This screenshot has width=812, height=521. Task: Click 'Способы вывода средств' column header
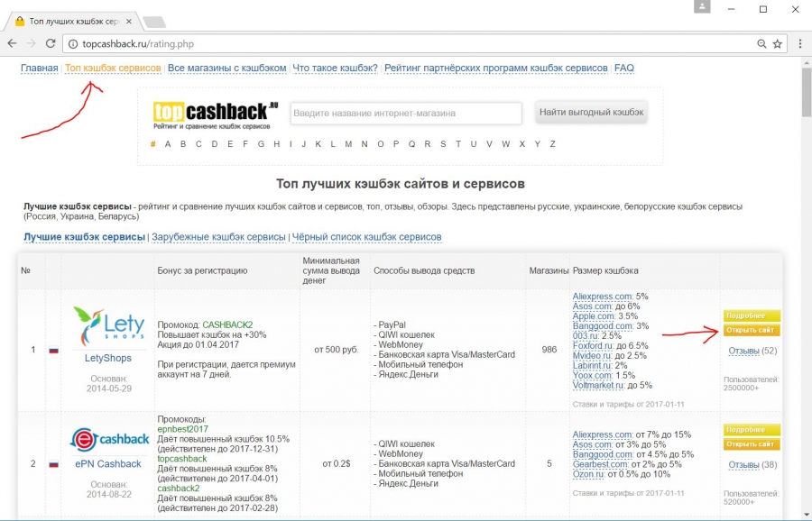(424, 270)
